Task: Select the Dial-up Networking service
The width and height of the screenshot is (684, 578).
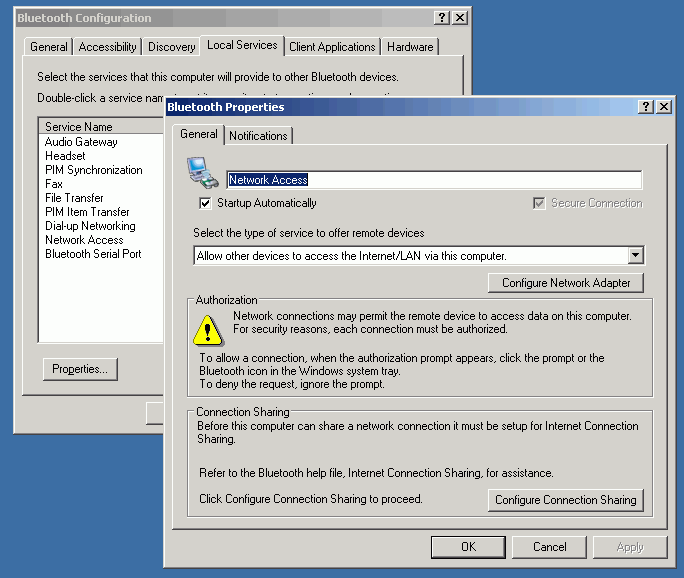Action: (90, 226)
